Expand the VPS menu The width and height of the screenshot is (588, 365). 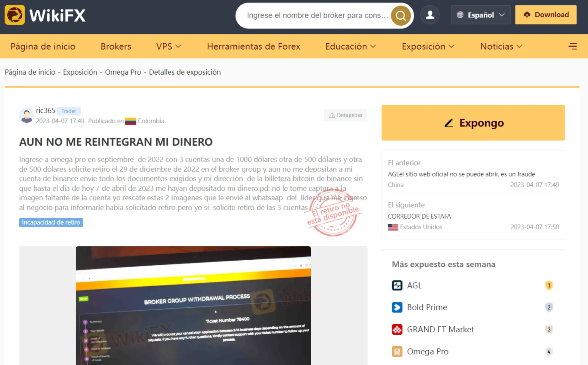pos(168,46)
